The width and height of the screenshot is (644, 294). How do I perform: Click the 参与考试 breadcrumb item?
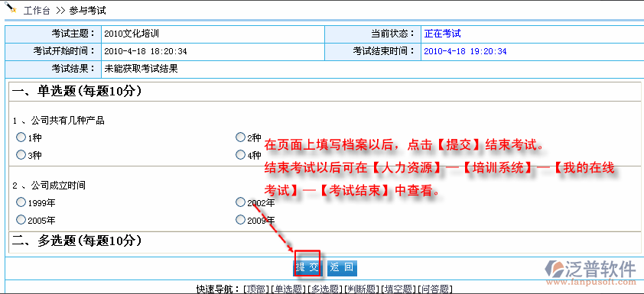point(87,11)
